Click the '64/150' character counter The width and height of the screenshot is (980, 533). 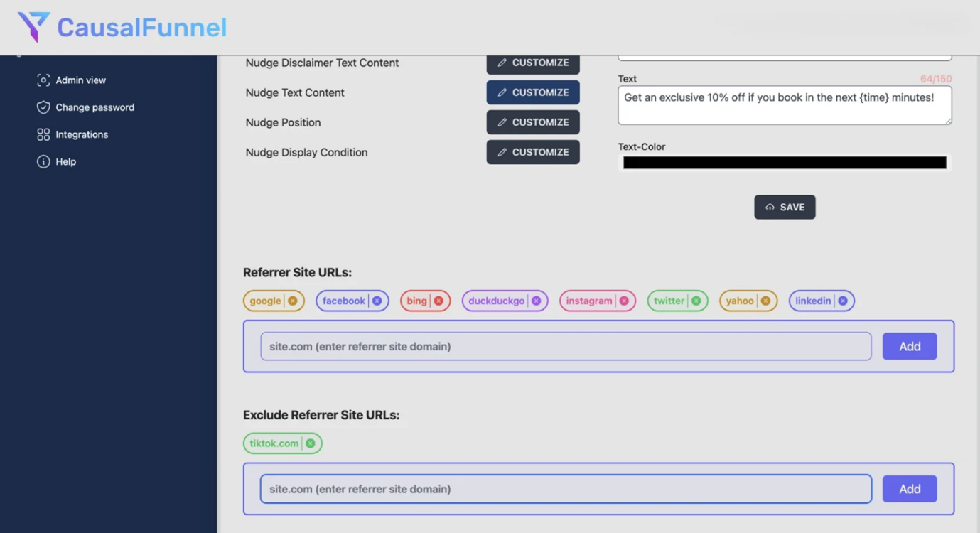(x=936, y=79)
